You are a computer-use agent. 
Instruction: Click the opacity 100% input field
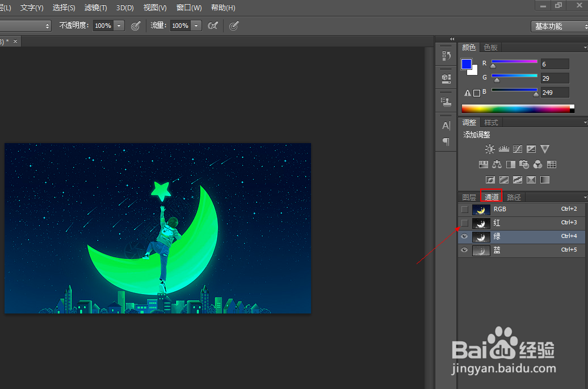pyautogui.click(x=103, y=26)
